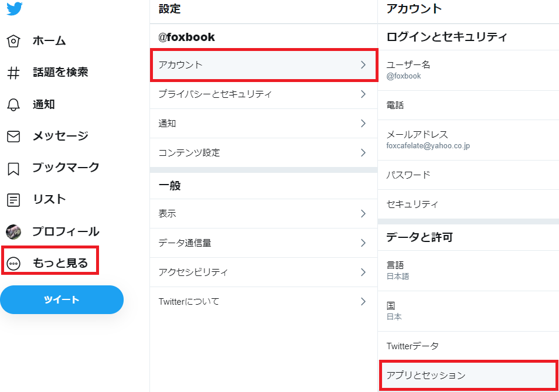Open リスト in the sidebar
Screen dimensions: 559x392
click(49, 199)
